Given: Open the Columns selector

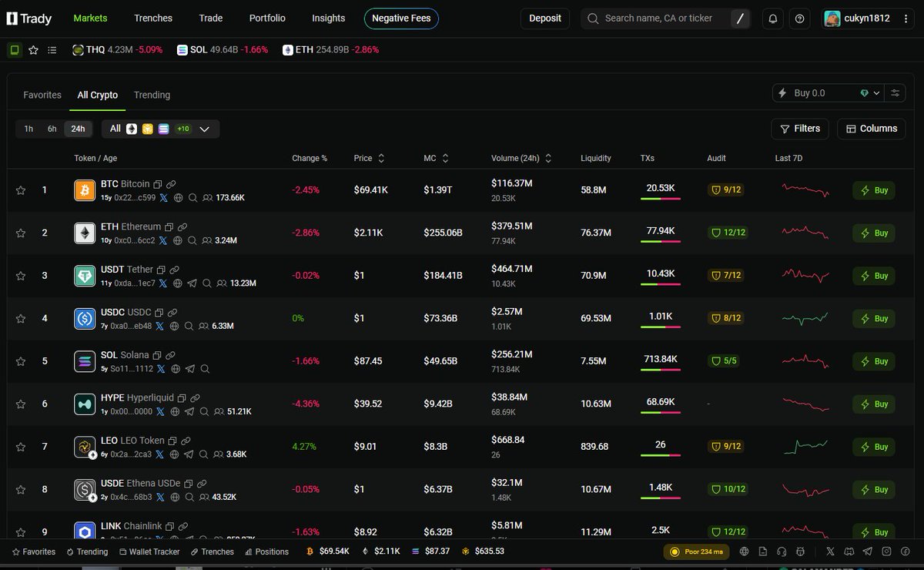Looking at the screenshot, I should (872, 129).
